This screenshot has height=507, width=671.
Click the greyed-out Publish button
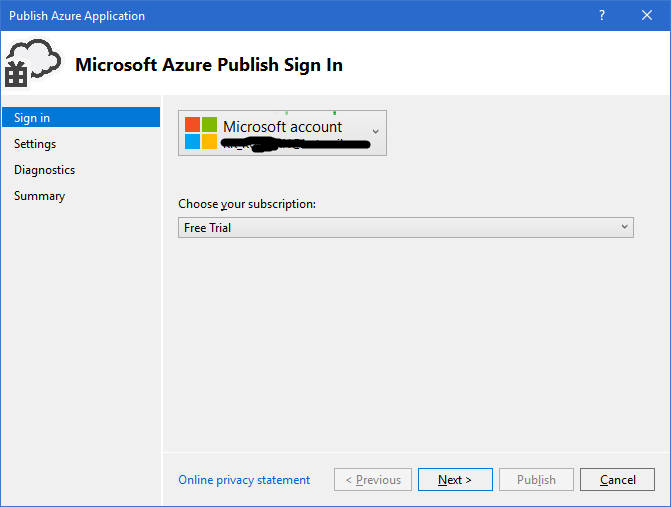536,480
